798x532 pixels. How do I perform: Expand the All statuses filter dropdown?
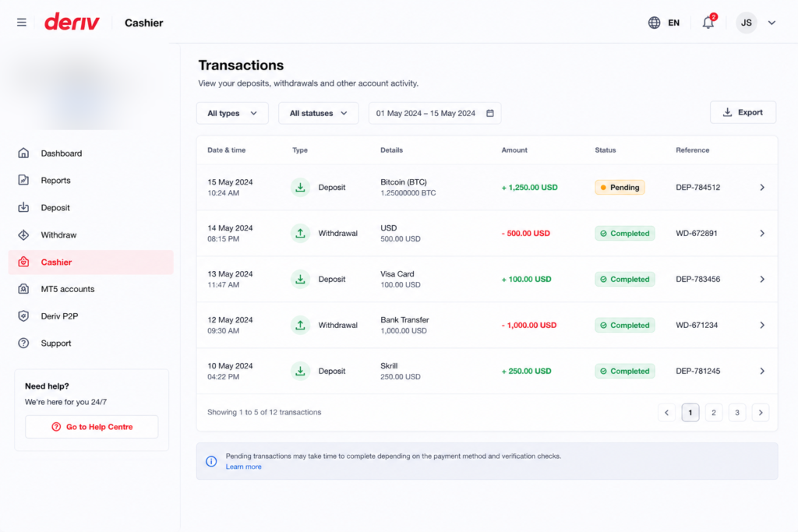[x=318, y=113]
